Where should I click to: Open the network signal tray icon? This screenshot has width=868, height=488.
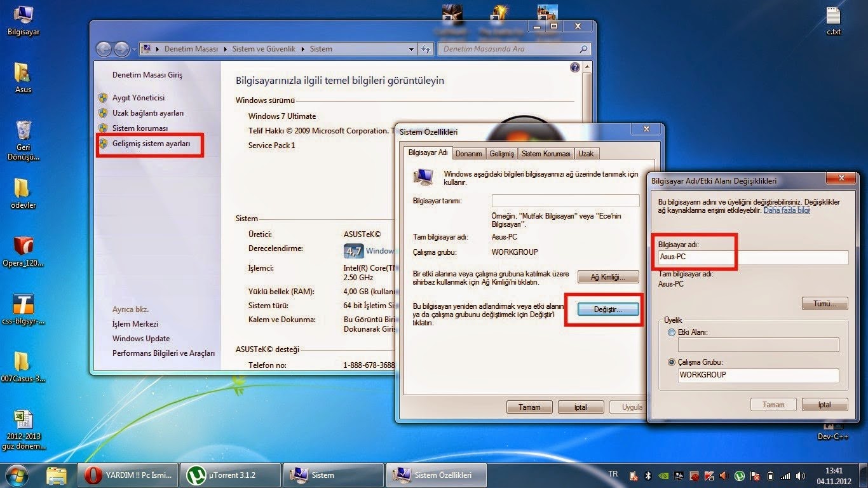click(785, 475)
